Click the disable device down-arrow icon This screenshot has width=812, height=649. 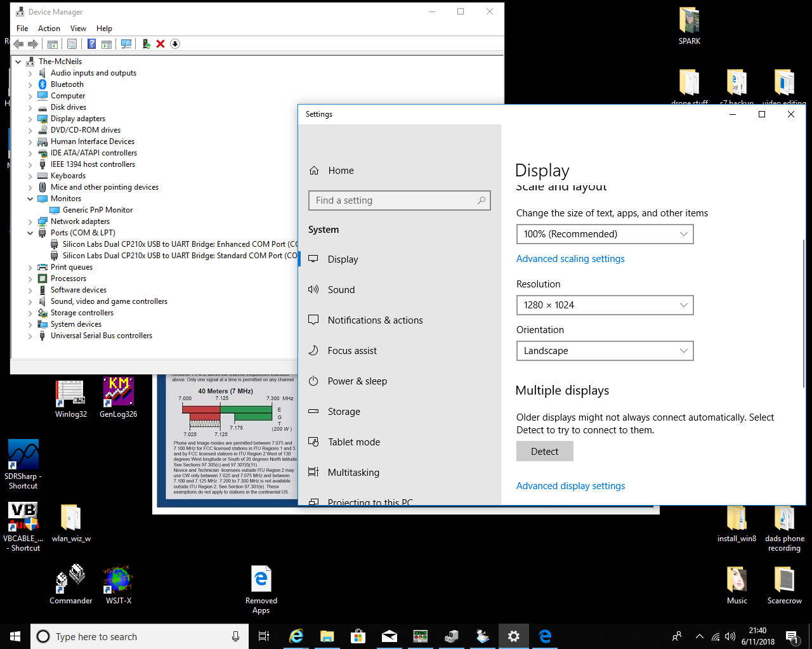pos(175,44)
